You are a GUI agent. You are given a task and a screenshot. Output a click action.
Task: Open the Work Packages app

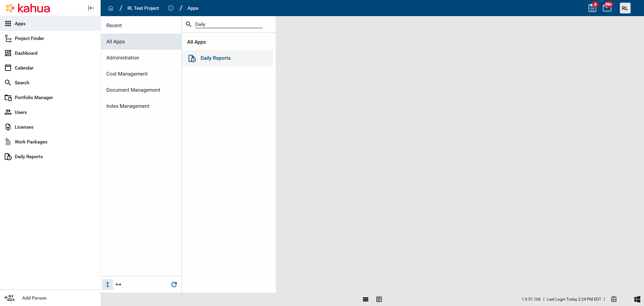[x=8, y=141]
